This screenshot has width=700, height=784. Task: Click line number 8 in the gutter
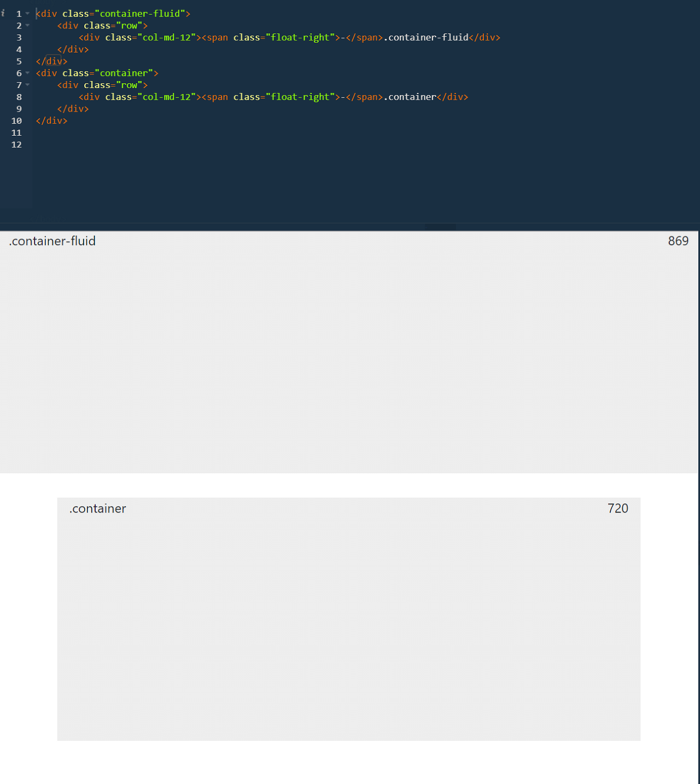click(19, 97)
